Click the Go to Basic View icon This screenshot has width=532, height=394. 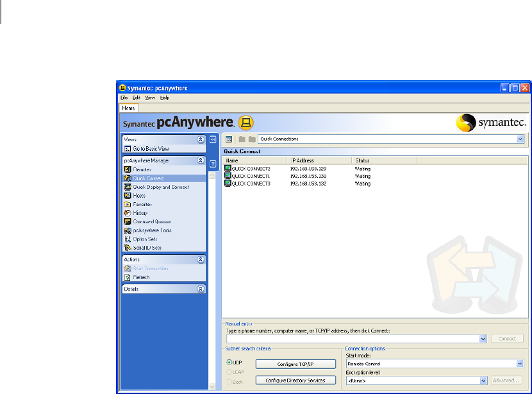pyautogui.click(x=128, y=149)
